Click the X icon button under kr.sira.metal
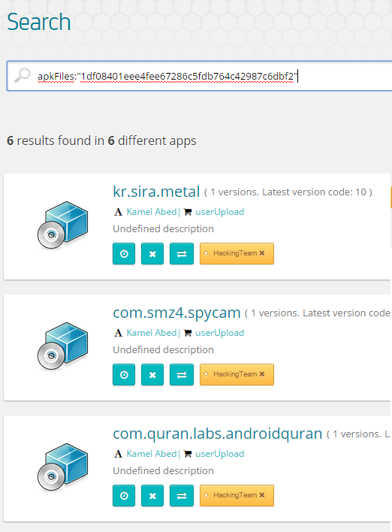 click(x=152, y=253)
